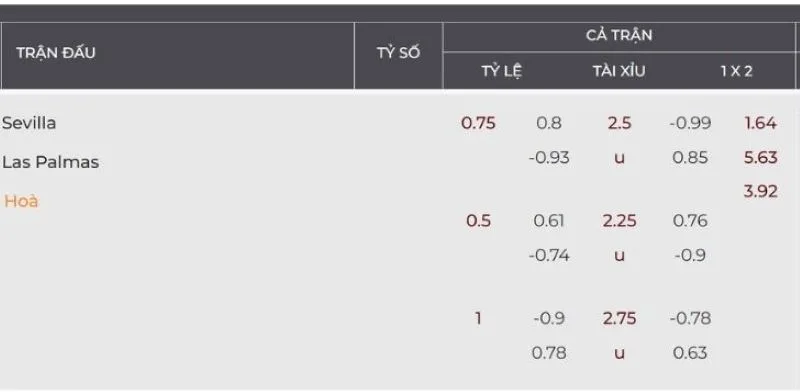Pick under 2.5 odds 0.85
800x392 pixels.
coord(690,157)
